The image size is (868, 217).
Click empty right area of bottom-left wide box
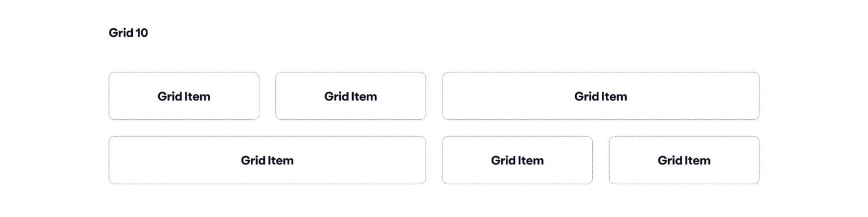[x=362, y=160]
